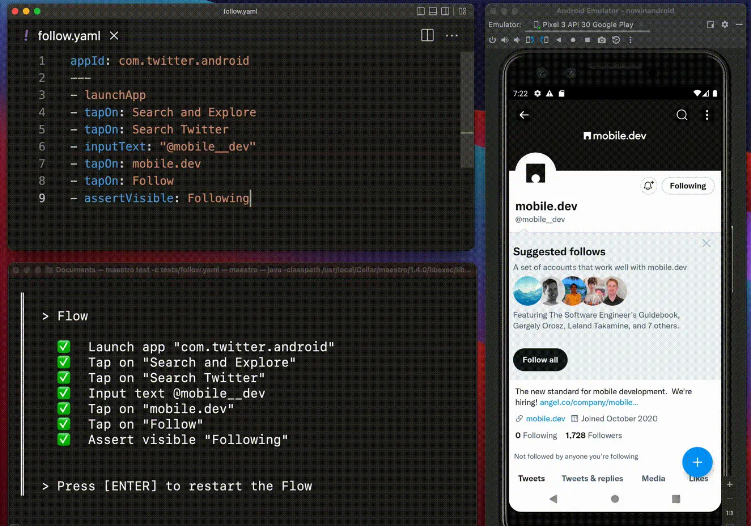The width and height of the screenshot is (751, 526).
Task: Compose a new tweet with plus button
Action: pyautogui.click(x=697, y=462)
